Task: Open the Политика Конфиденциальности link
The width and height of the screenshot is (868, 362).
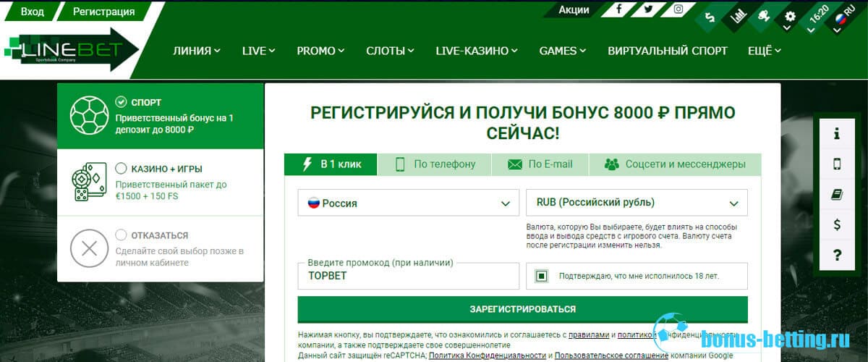Action: coord(488,355)
